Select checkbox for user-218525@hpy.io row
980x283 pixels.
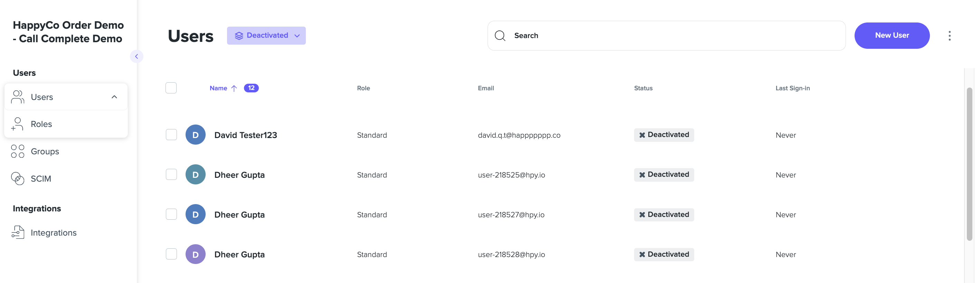[171, 174]
